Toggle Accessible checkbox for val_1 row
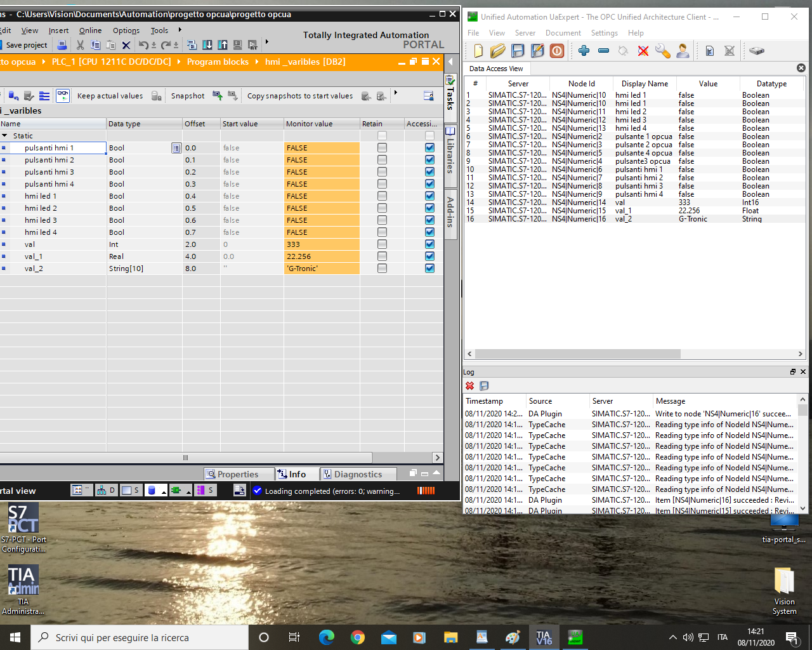Viewport: 812px width, 650px height. pyautogui.click(x=429, y=256)
